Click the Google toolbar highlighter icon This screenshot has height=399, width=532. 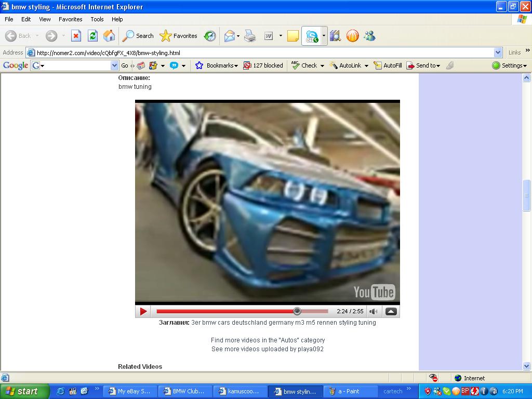click(x=450, y=65)
